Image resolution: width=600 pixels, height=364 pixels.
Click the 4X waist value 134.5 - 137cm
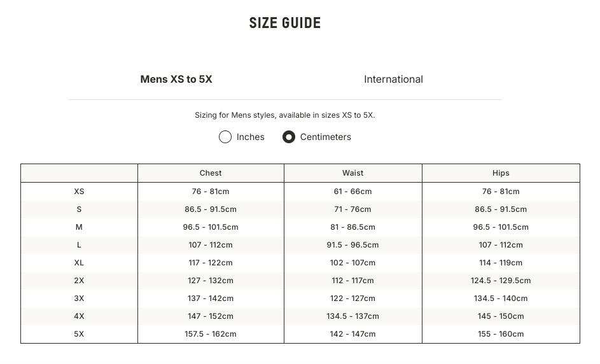click(352, 316)
